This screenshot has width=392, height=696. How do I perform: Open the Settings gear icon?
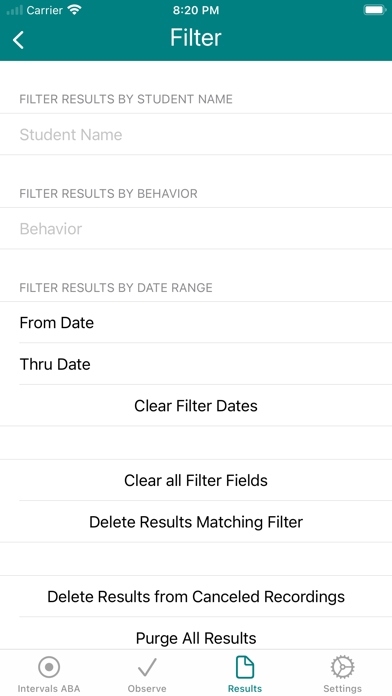click(342, 667)
